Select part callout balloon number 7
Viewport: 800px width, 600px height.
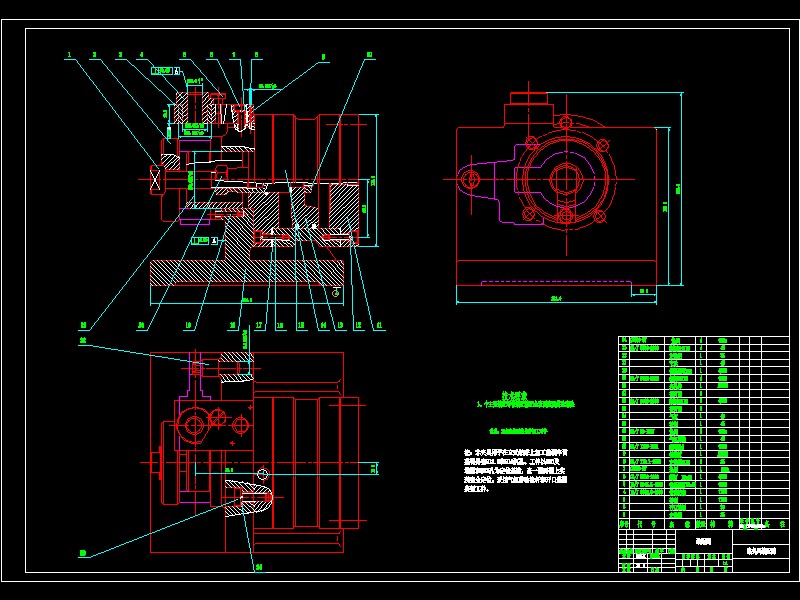(232, 54)
